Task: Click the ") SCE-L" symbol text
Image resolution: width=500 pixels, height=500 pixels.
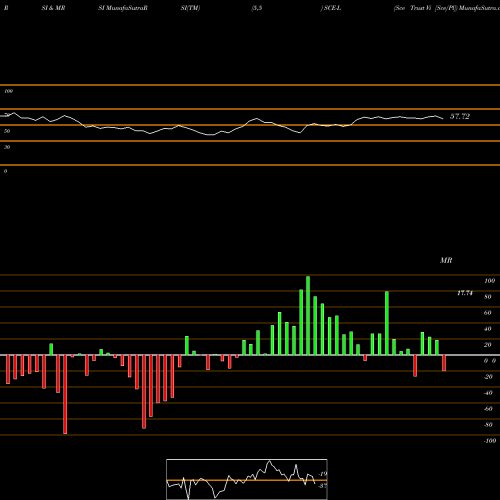Action: [x=331, y=8]
